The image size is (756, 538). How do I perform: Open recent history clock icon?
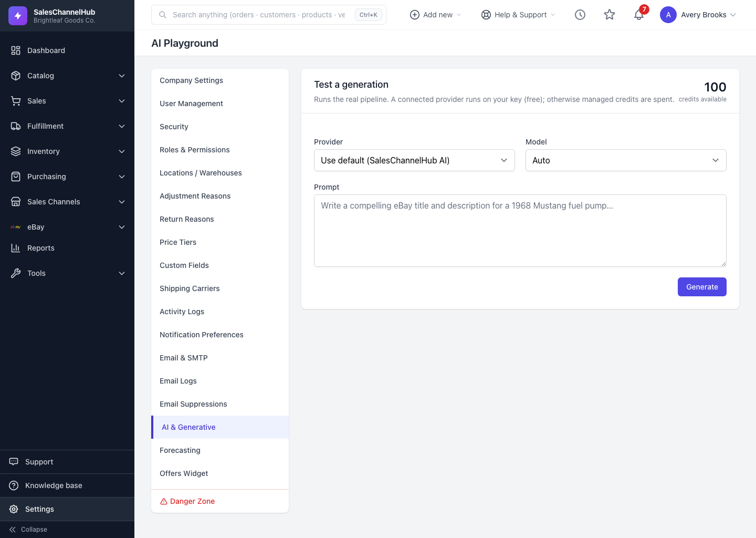click(x=580, y=15)
